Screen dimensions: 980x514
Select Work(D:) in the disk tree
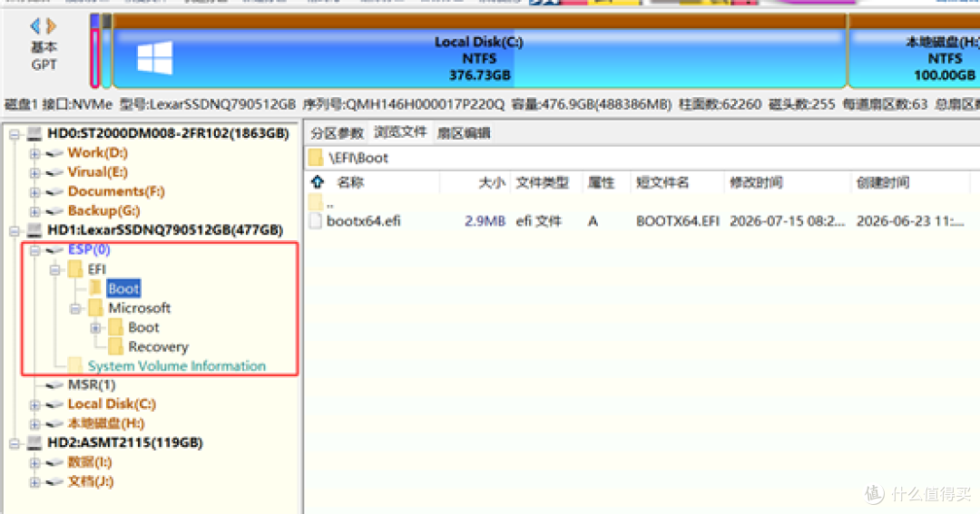(x=97, y=152)
